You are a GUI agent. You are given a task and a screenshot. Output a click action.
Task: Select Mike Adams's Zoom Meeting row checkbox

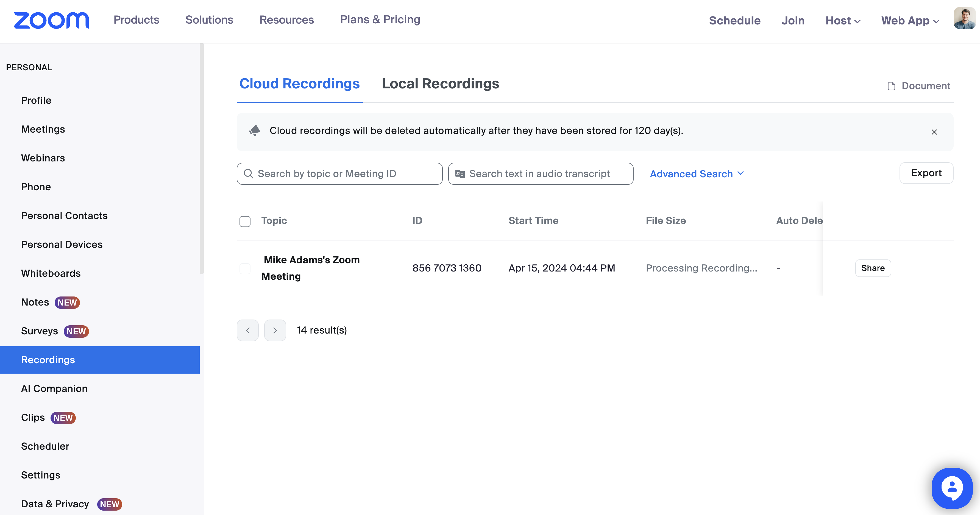click(x=245, y=268)
